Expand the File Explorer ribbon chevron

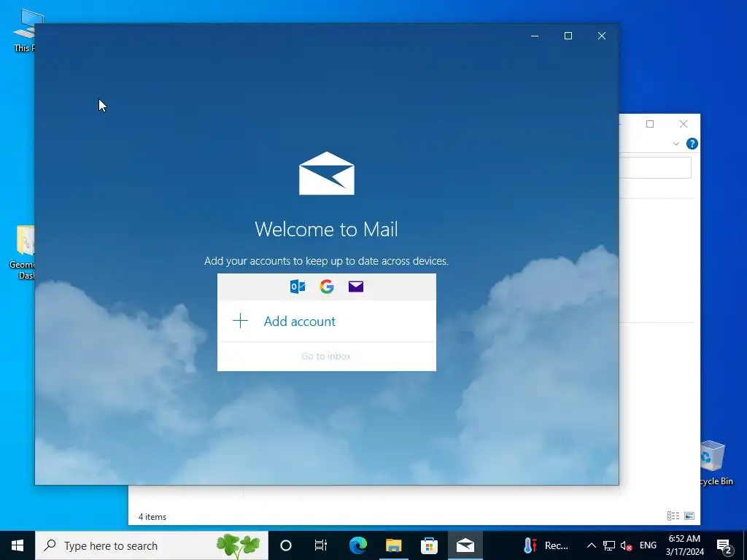click(676, 144)
